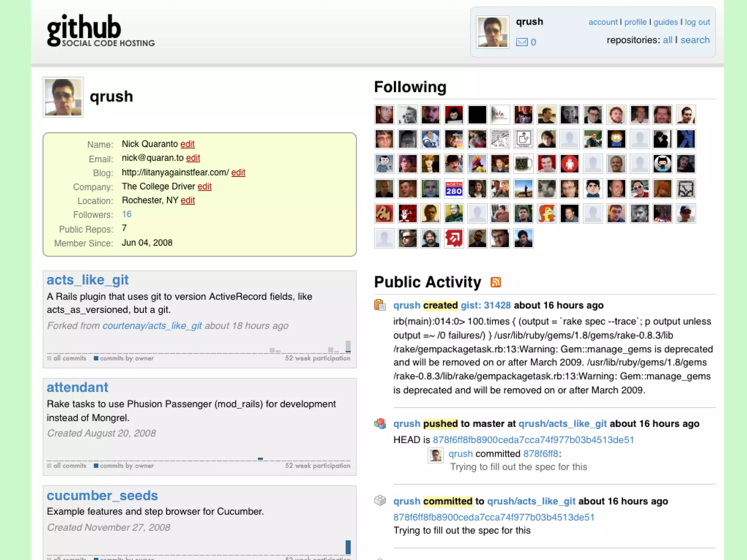Edit the Blog URL
747x560 pixels.
(x=238, y=172)
